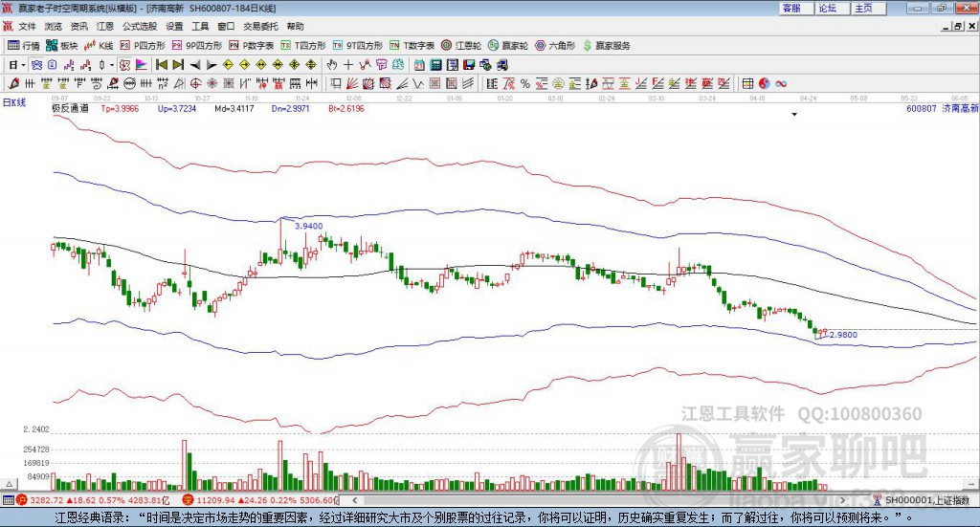
Task: Open the 江恩 menu
Action: [x=105, y=26]
